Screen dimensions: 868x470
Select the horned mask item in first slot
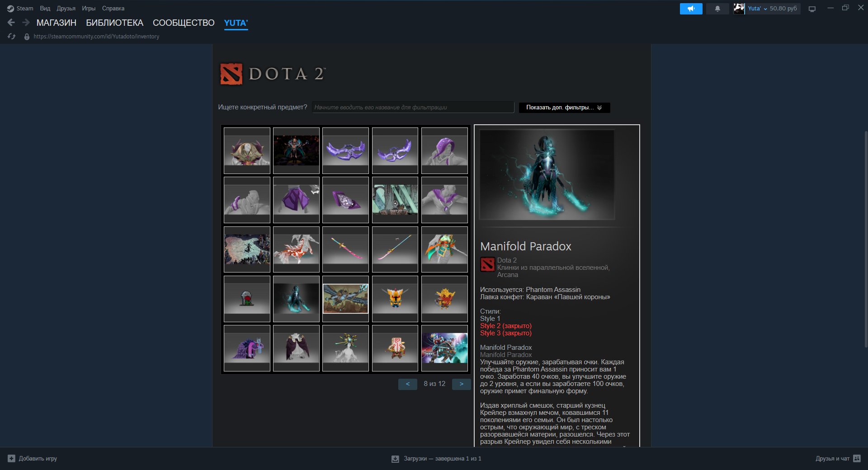[x=247, y=150]
